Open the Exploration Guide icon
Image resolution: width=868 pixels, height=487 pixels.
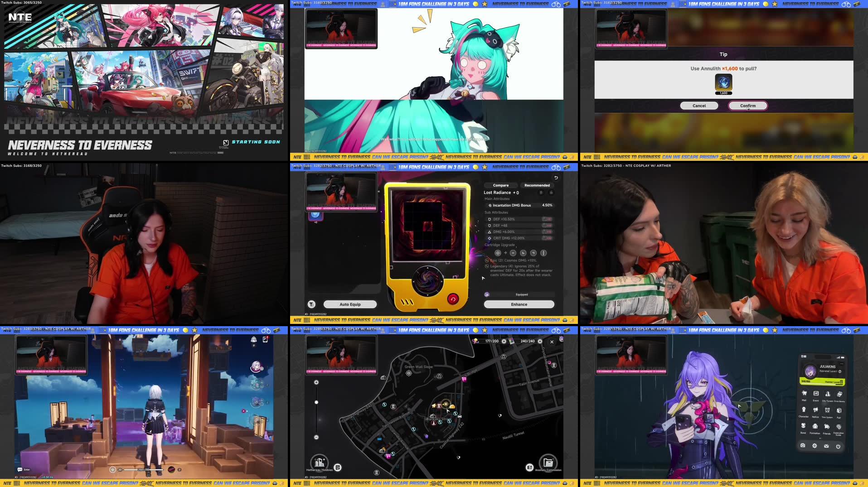839,427
